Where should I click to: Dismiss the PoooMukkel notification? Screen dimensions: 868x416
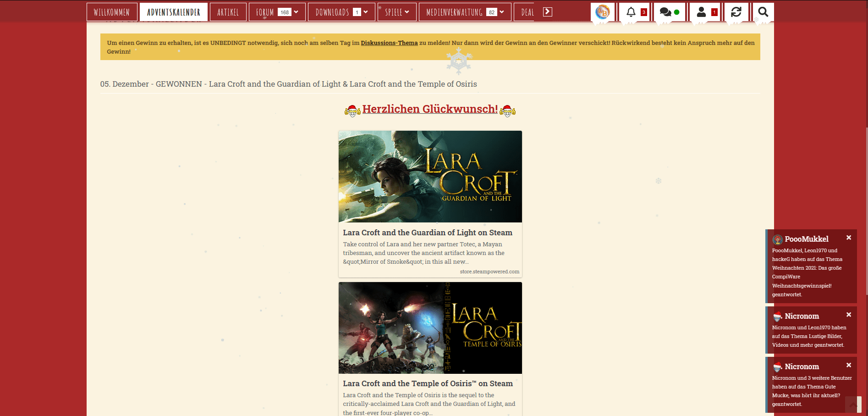pos(849,238)
